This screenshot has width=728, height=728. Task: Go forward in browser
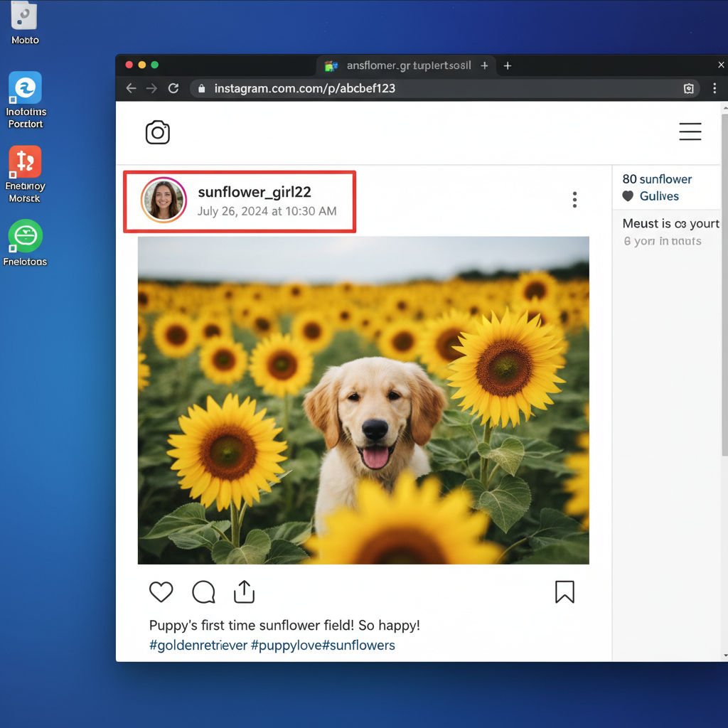pyautogui.click(x=152, y=88)
